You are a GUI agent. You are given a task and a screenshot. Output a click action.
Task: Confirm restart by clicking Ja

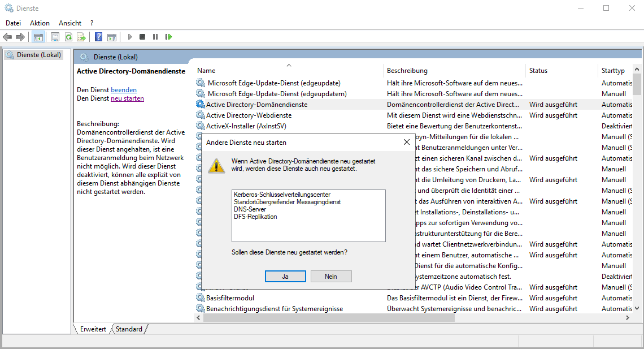[285, 276]
